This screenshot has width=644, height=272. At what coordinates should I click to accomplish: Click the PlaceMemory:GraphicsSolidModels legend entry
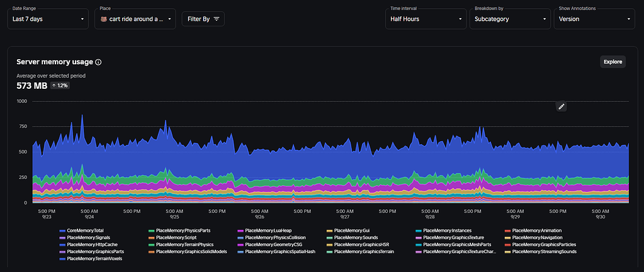point(186,251)
